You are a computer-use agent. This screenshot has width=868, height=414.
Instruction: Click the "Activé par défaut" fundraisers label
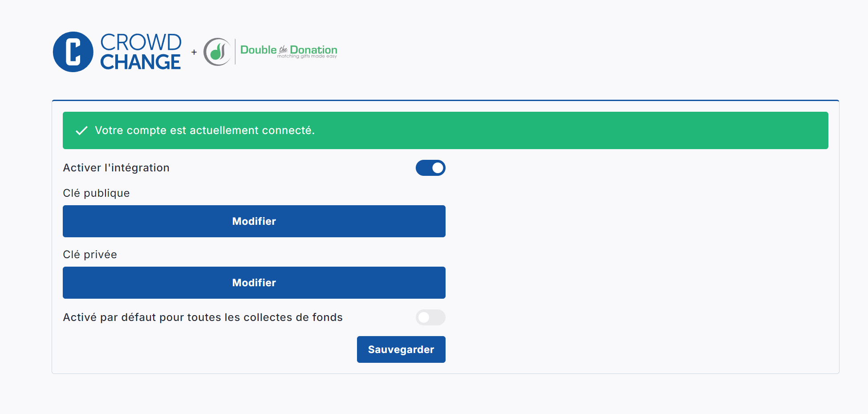click(x=203, y=317)
